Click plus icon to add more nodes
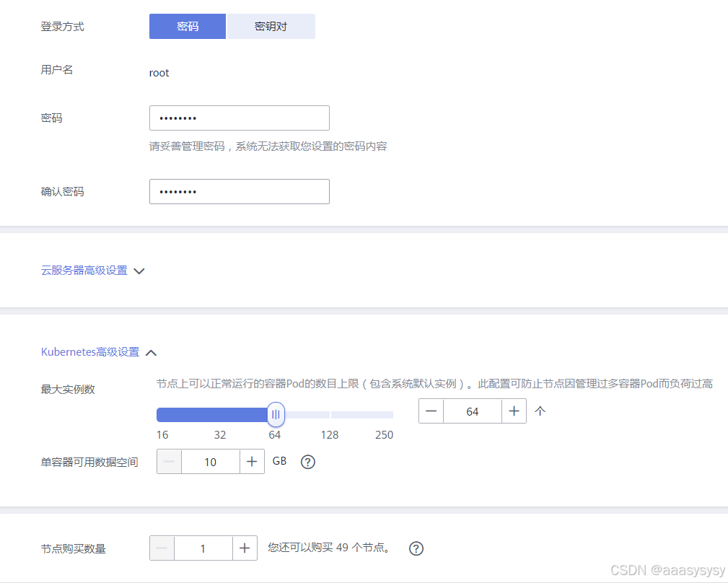 coord(245,548)
